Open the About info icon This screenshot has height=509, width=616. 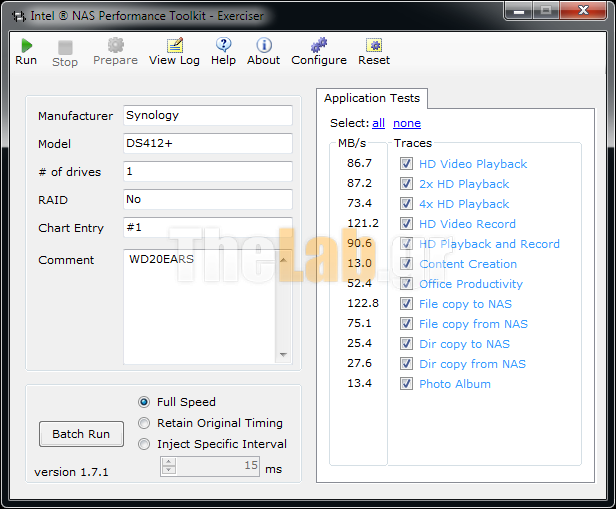tap(264, 45)
